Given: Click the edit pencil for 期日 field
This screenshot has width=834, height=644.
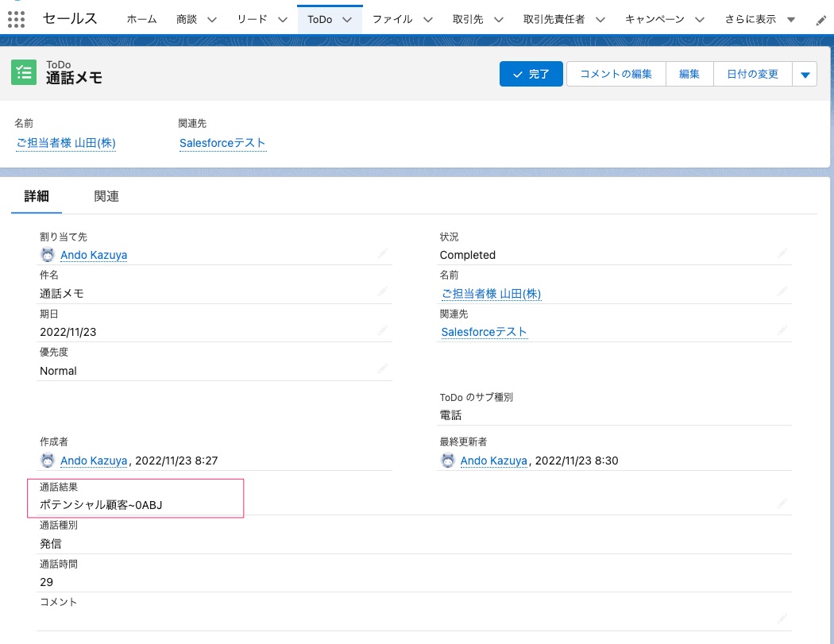Looking at the screenshot, I should click(382, 331).
